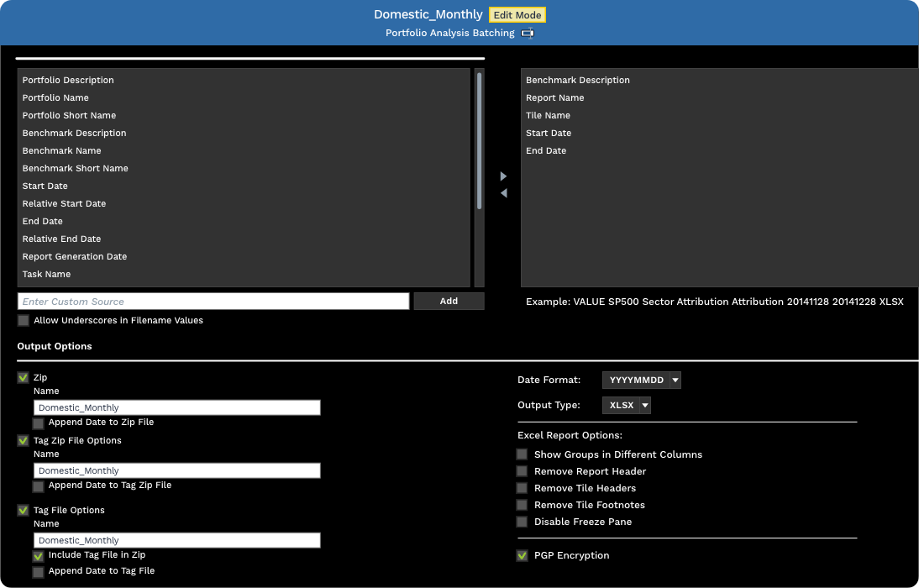Click the Add button
The image size is (919, 588).
tap(449, 301)
